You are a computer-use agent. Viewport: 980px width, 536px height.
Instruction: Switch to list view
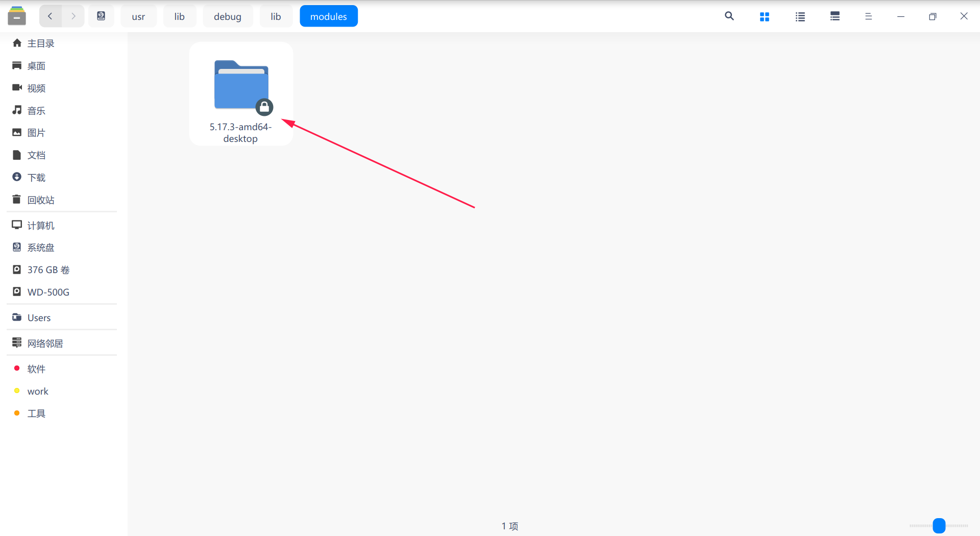click(800, 17)
